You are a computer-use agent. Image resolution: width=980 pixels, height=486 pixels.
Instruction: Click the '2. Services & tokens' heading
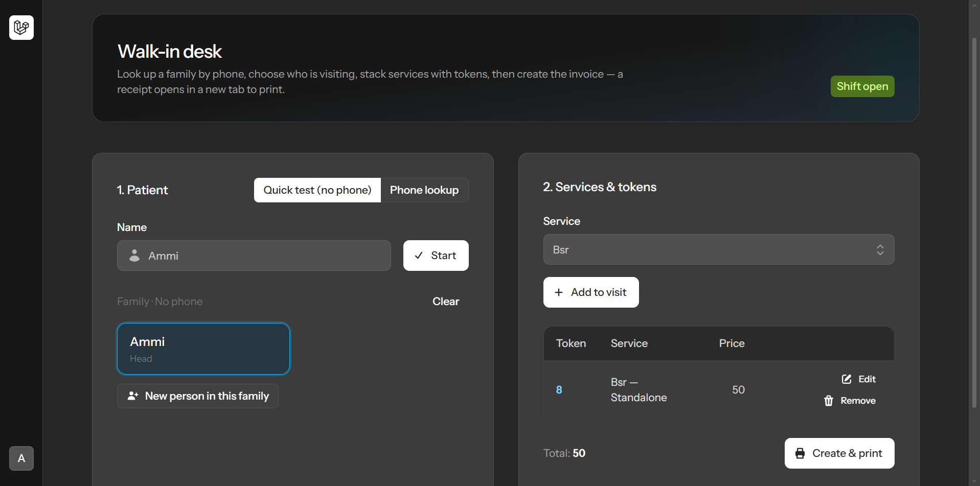click(600, 187)
